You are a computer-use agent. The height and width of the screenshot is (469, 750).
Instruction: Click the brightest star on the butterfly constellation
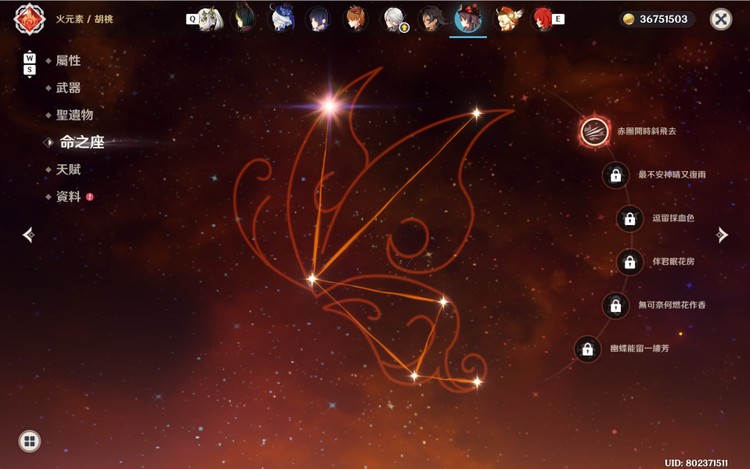[330, 105]
